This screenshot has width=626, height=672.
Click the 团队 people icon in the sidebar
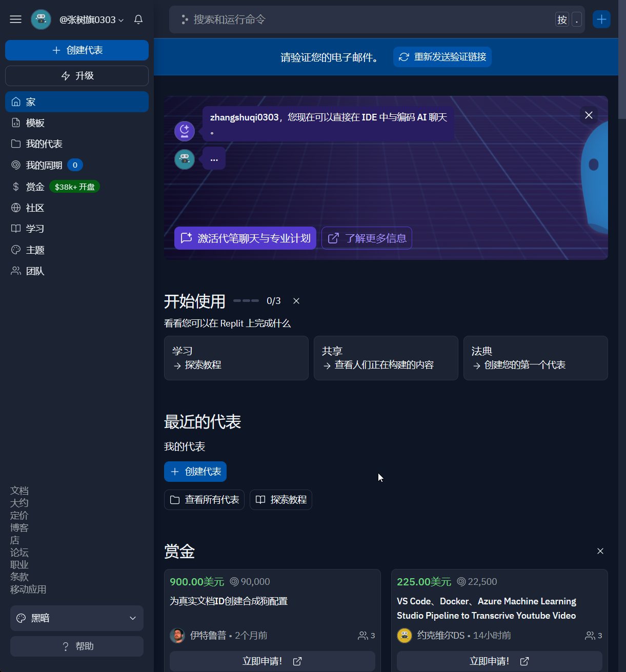pos(15,271)
